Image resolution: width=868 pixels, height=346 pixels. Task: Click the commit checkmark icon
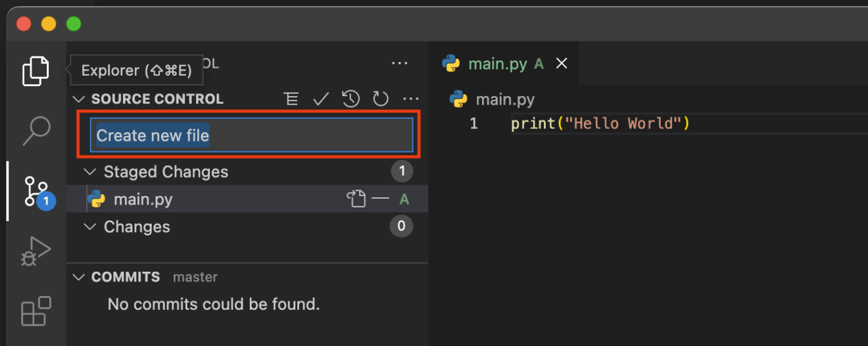pos(321,99)
